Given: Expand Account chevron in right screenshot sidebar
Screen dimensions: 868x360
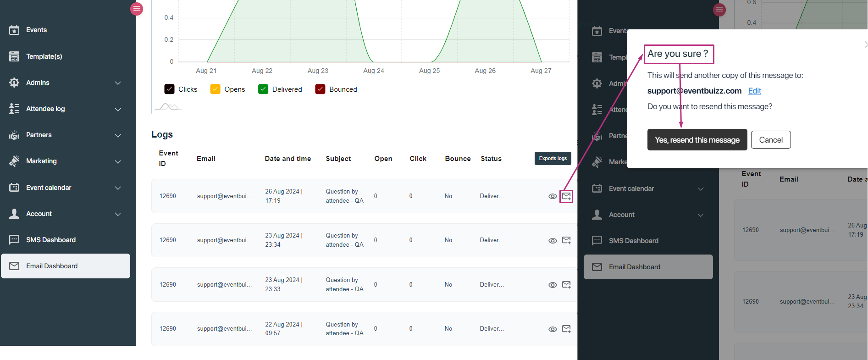Looking at the screenshot, I should pyautogui.click(x=701, y=215).
